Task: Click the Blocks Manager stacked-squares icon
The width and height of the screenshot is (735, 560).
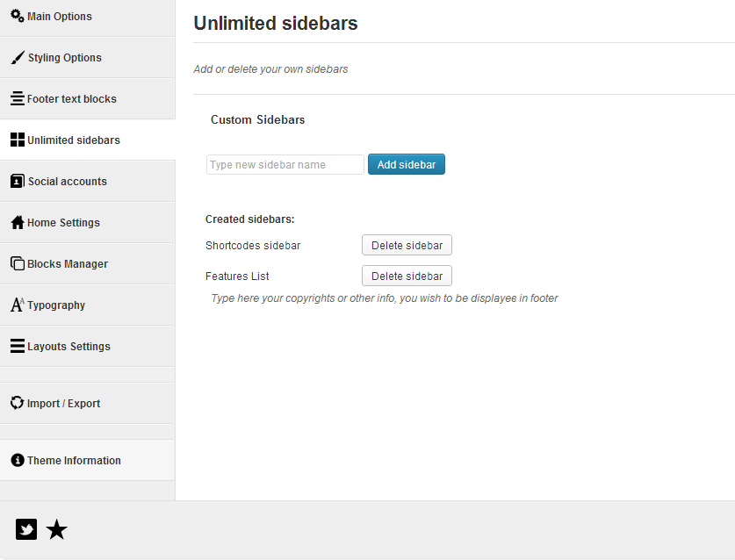Action: pos(18,264)
